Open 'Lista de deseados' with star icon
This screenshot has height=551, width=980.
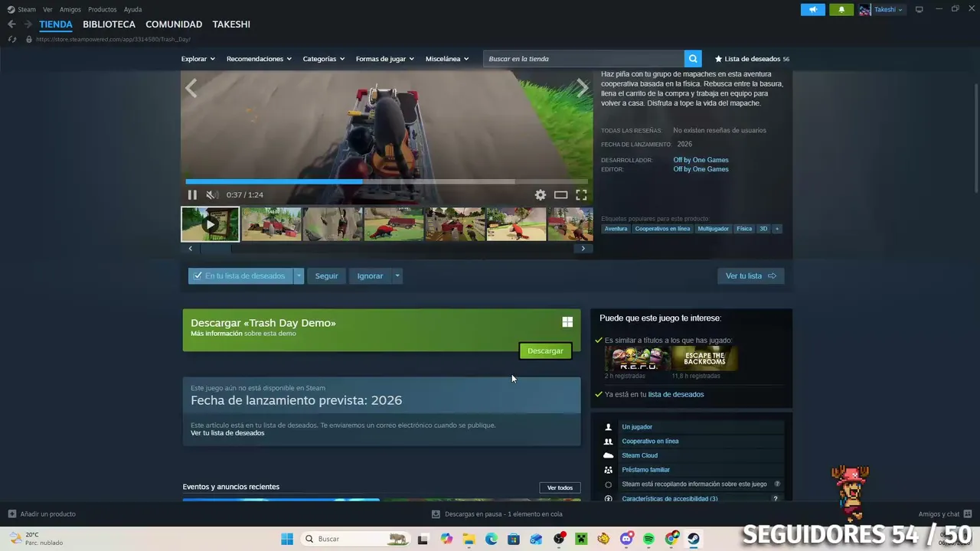pos(752,59)
